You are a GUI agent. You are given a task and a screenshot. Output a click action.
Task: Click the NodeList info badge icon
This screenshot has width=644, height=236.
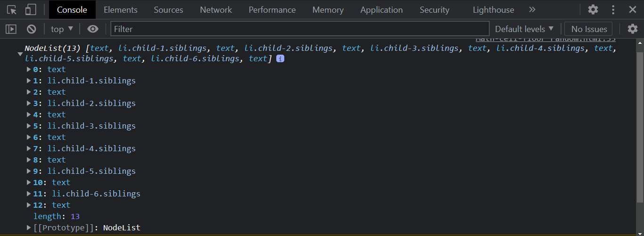[280, 59]
